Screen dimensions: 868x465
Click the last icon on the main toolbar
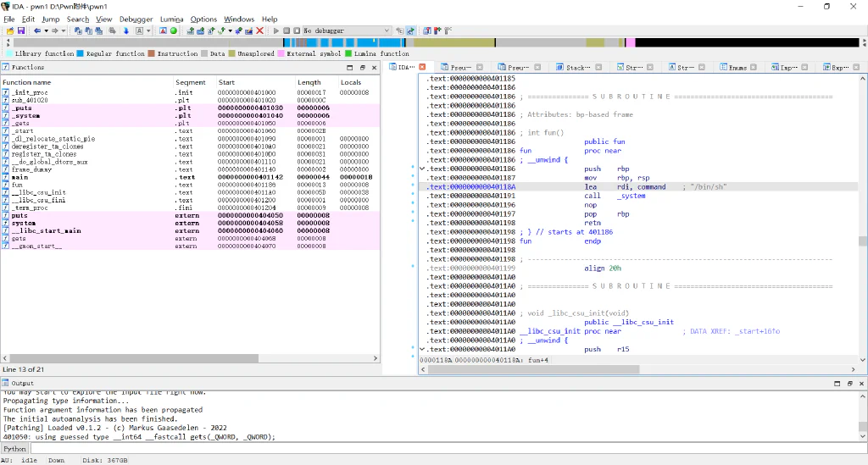(x=448, y=31)
